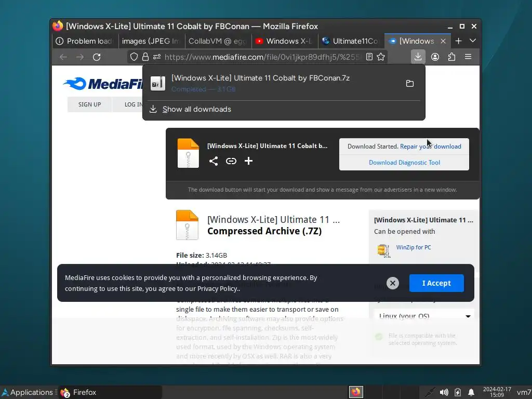Click the plus icon to save file
This screenshot has height=399, width=532.
click(x=248, y=161)
